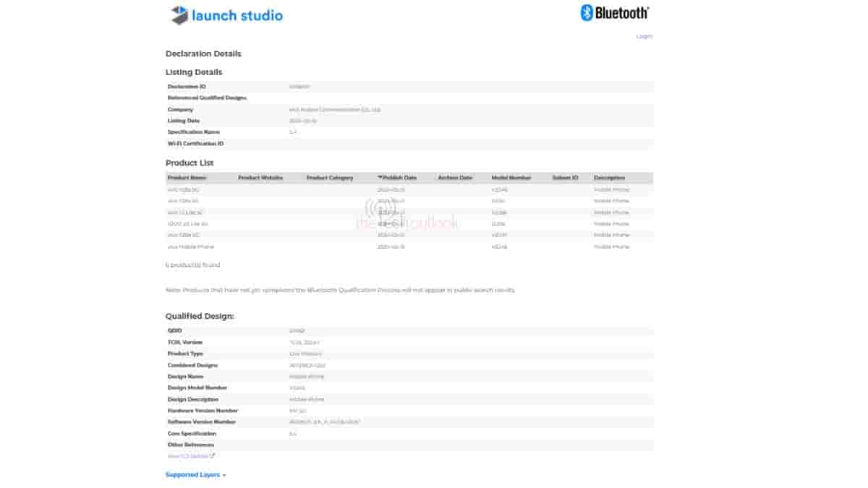Sort by the Product Category column header

pyautogui.click(x=330, y=178)
